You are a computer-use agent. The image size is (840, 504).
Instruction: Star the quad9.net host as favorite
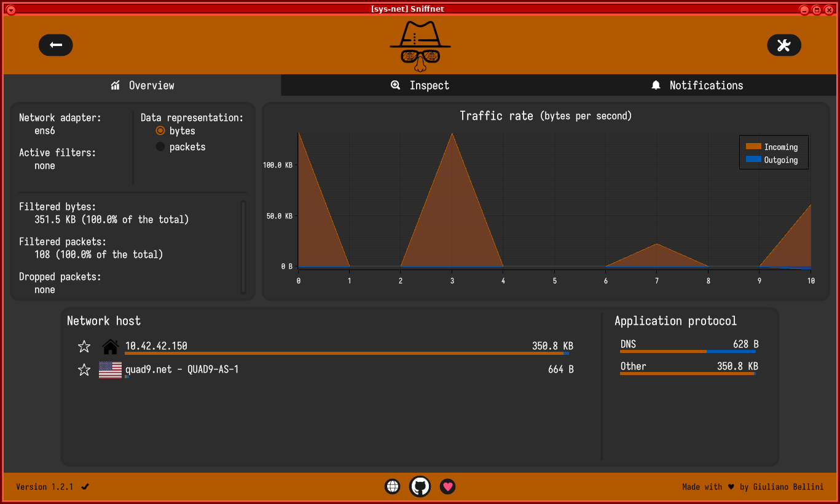coord(84,370)
